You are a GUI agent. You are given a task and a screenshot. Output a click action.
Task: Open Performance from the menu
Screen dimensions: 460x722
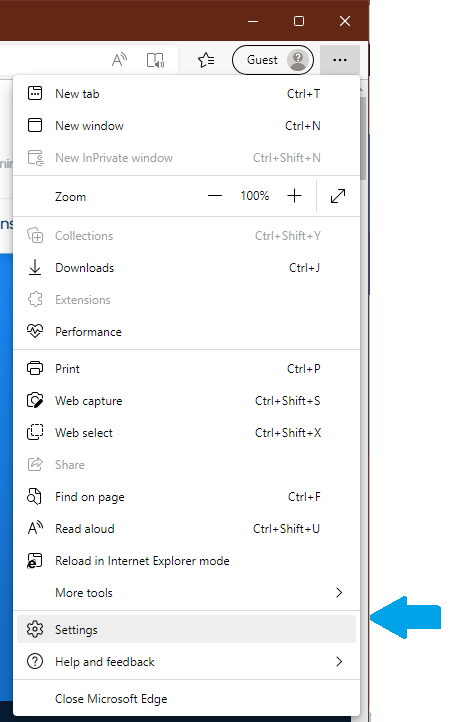click(186, 332)
